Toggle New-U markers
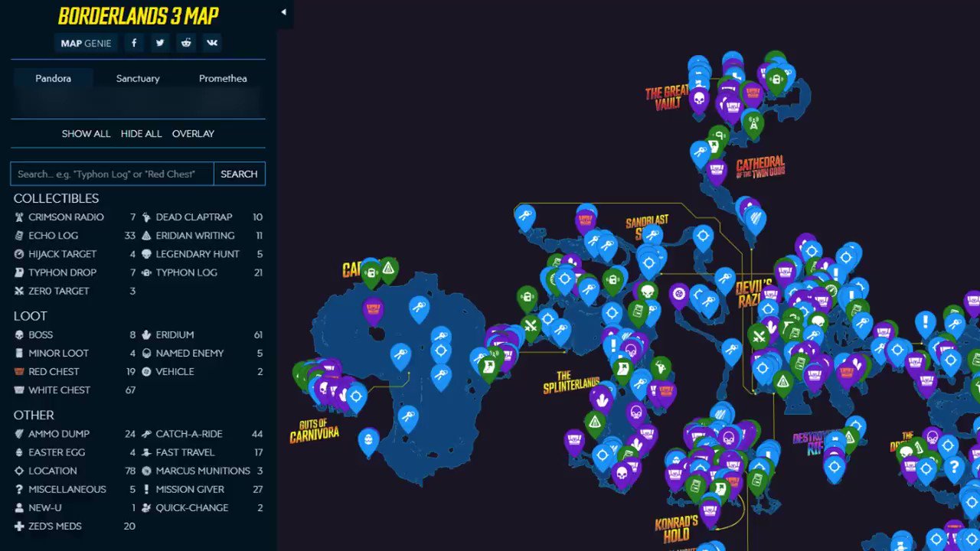Viewport: 980px width, 551px height. click(x=75, y=507)
